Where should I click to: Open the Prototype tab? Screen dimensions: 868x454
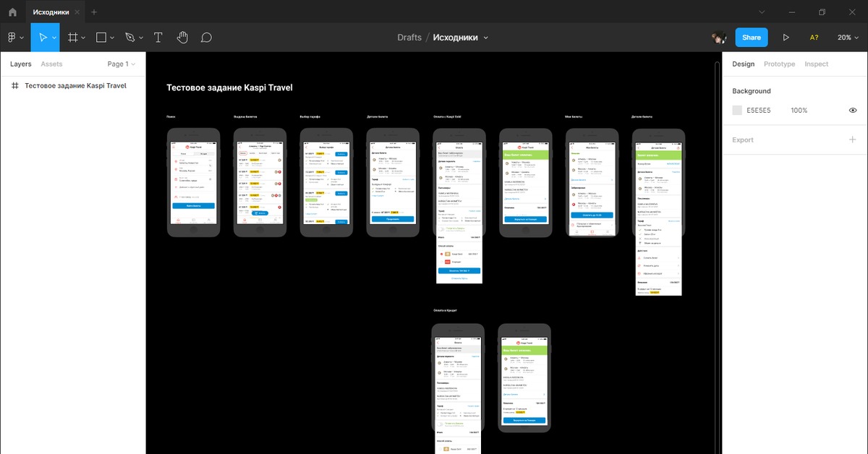tap(779, 64)
